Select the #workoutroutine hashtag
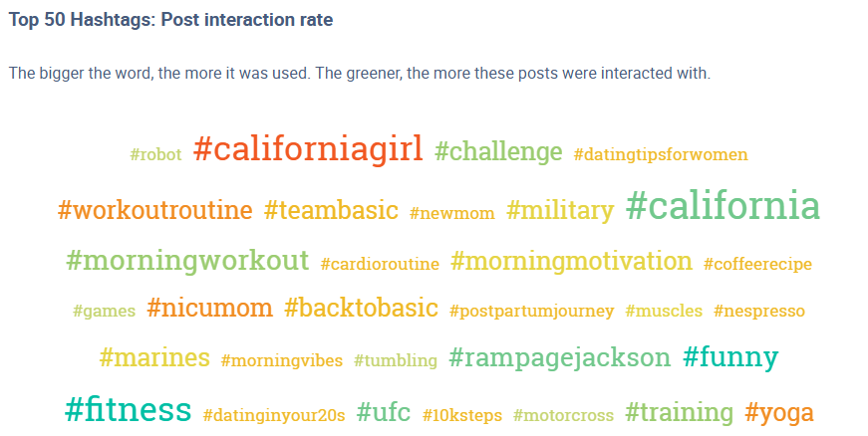 (x=155, y=211)
